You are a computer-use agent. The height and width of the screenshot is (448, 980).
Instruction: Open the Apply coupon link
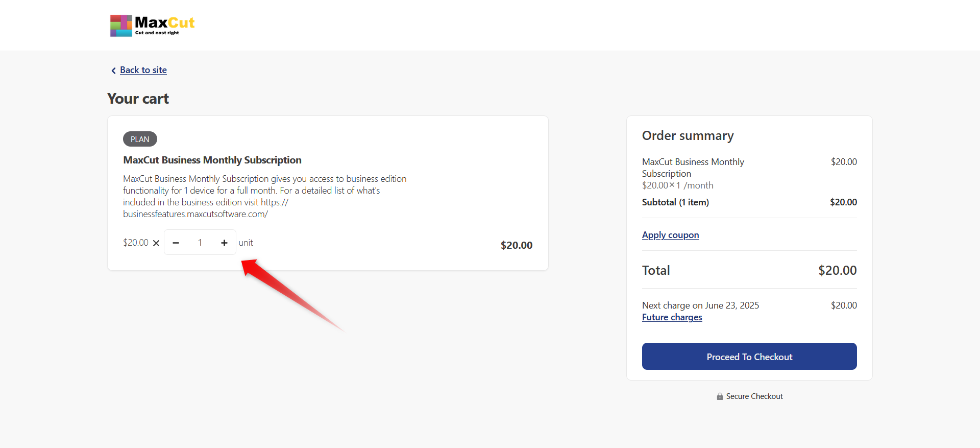670,235
